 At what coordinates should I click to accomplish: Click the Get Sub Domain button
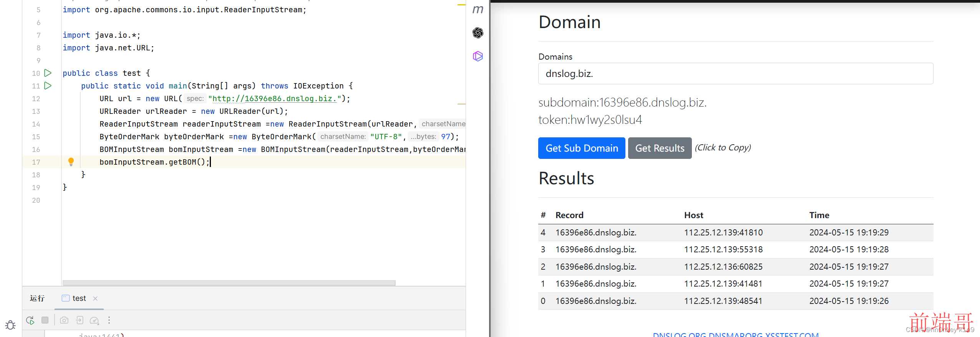(x=582, y=148)
